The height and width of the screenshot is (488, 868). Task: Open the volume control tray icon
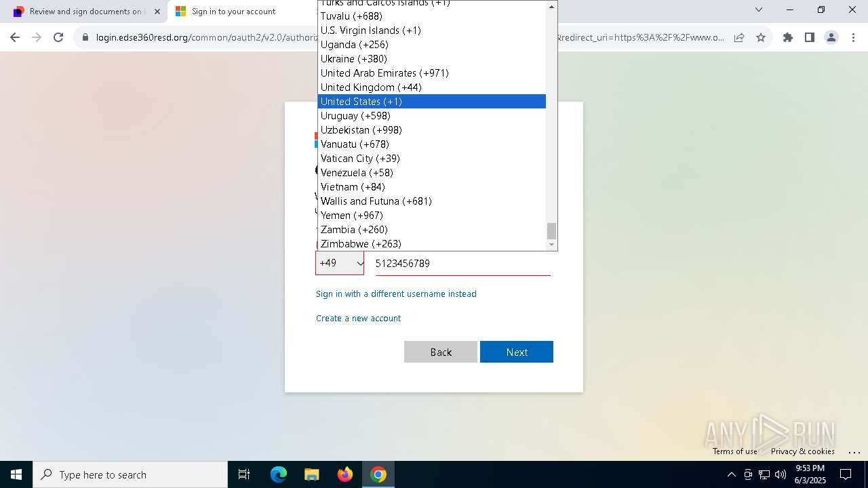point(781,474)
